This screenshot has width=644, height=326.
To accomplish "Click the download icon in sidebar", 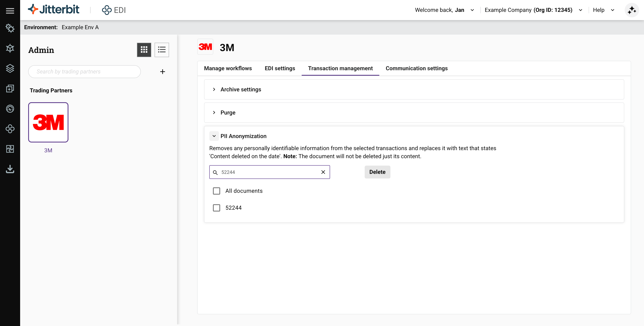I will (x=10, y=169).
